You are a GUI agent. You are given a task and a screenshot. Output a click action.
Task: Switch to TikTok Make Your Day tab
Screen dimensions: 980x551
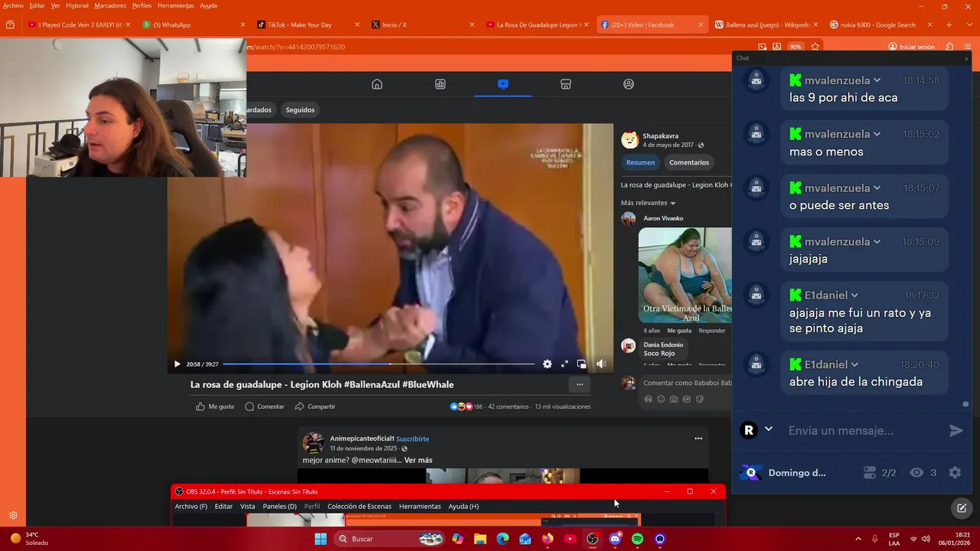[306, 24]
